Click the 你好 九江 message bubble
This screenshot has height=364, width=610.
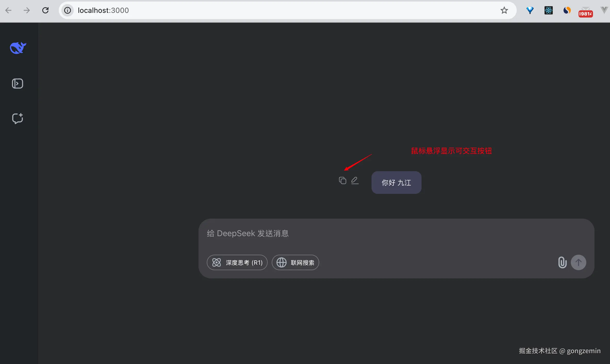396,183
